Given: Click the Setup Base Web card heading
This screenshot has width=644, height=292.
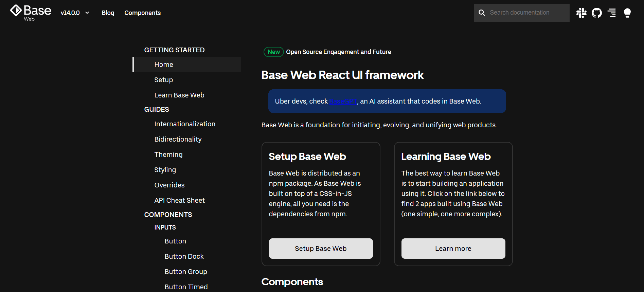Looking at the screenshot, I should [x=307, y=157].
